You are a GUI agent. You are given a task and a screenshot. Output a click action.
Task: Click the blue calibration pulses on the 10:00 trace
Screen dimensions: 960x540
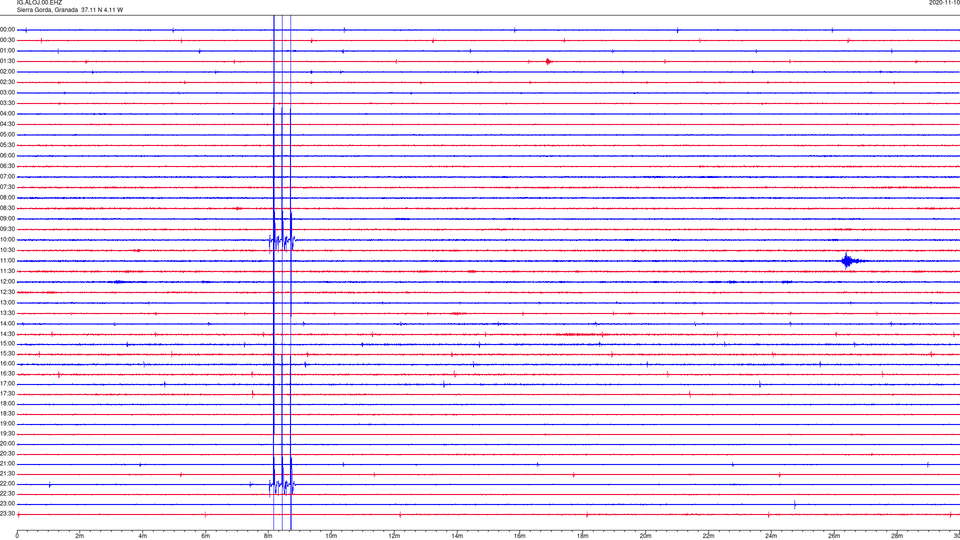coord(282,242)
